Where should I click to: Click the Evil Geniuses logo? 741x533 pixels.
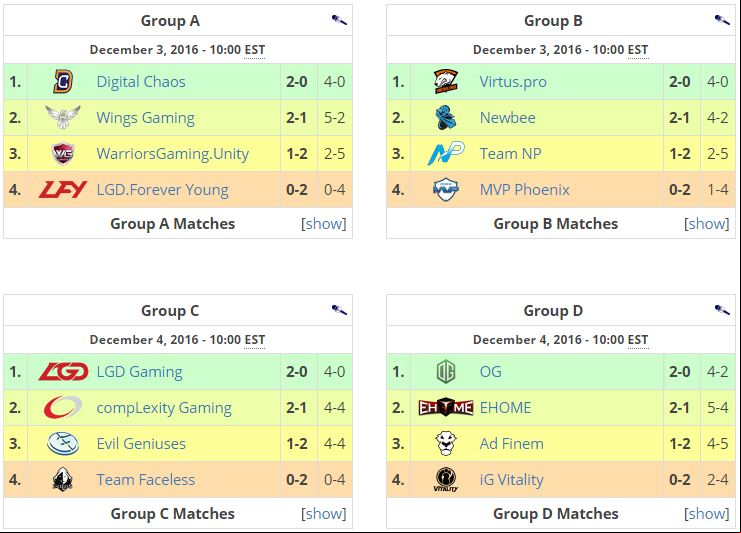coord(63,444)
